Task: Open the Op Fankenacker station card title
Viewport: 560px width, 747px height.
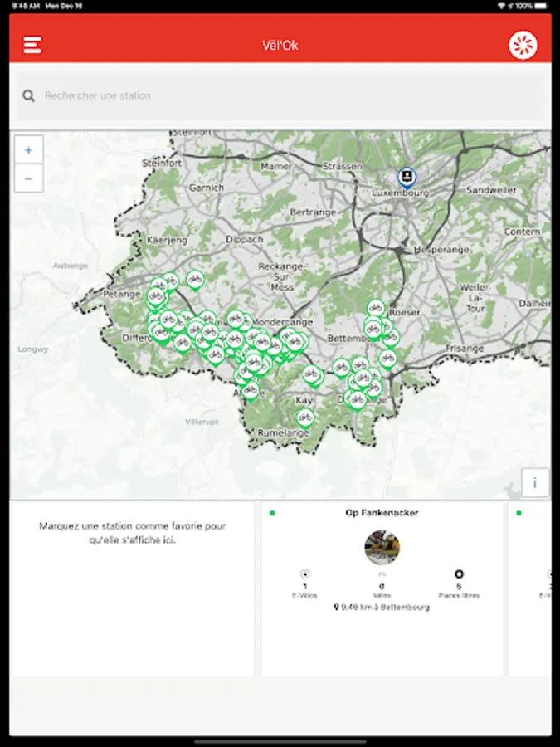Action: (x=382, y=513)
